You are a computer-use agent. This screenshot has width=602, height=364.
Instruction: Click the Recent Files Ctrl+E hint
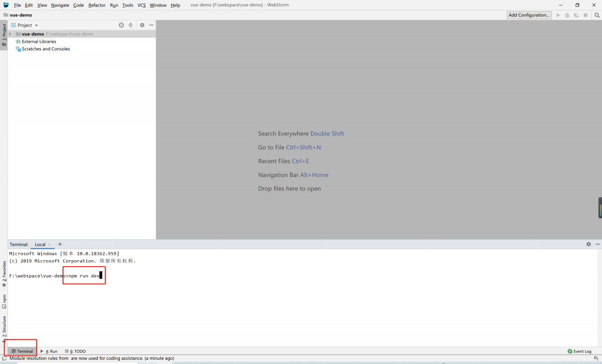284,161
